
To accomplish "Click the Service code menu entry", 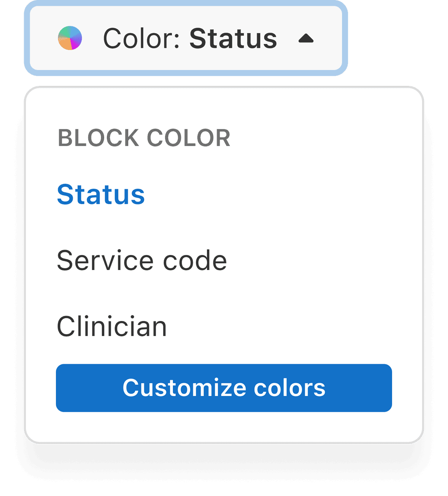I will point(142,261).
